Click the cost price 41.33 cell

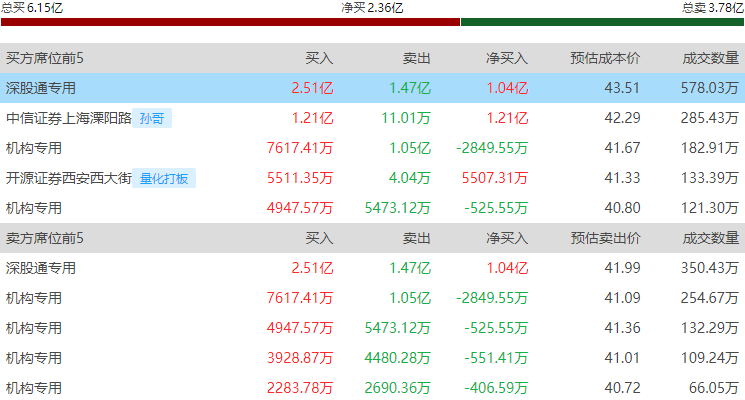coord(622,178)
